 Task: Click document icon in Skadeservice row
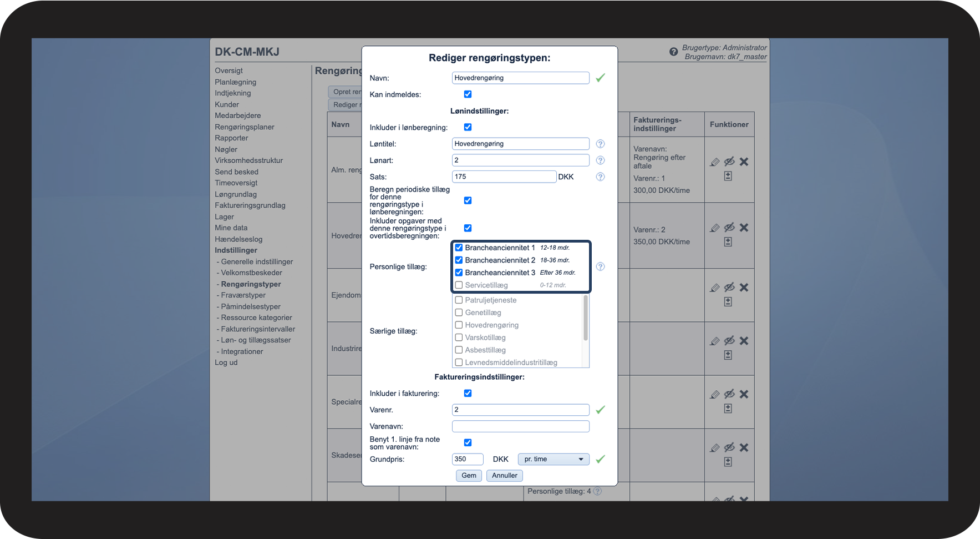pyautogui.click(x=728, y=462)
